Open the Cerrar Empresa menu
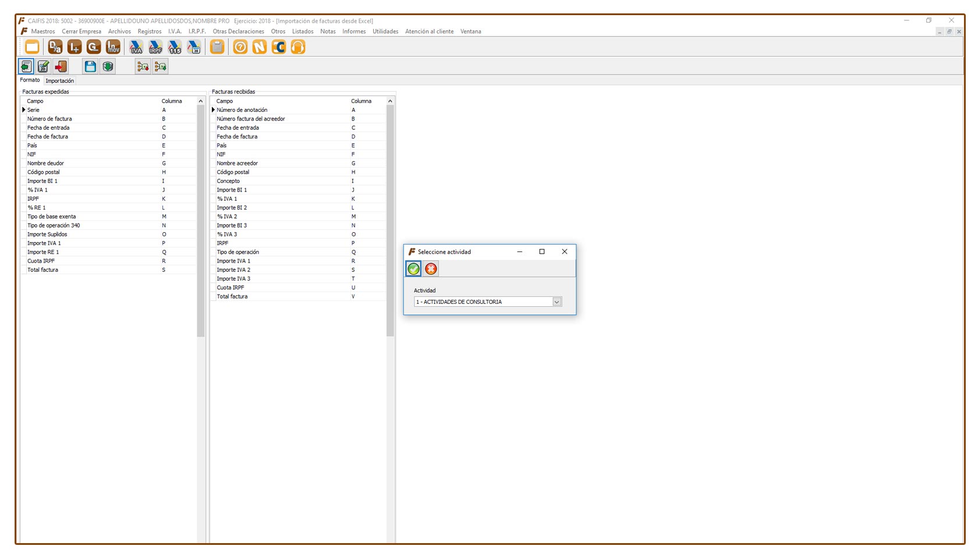978x560 pixels. point(81,31)
